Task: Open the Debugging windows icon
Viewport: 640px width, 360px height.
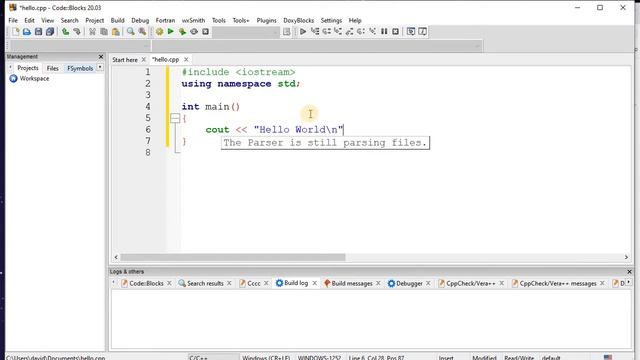Action: click(411, 31)
